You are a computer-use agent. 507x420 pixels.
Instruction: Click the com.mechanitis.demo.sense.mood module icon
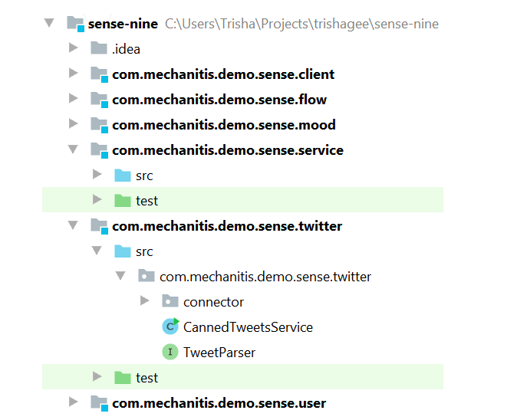point(99,125)
